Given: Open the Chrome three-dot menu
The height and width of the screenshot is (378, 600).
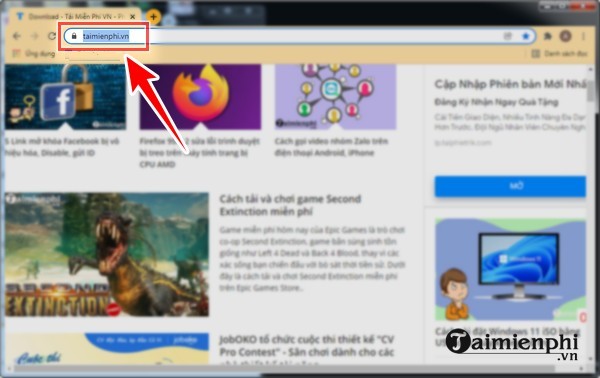Looking at the screenshot, I should coord(583,36).
